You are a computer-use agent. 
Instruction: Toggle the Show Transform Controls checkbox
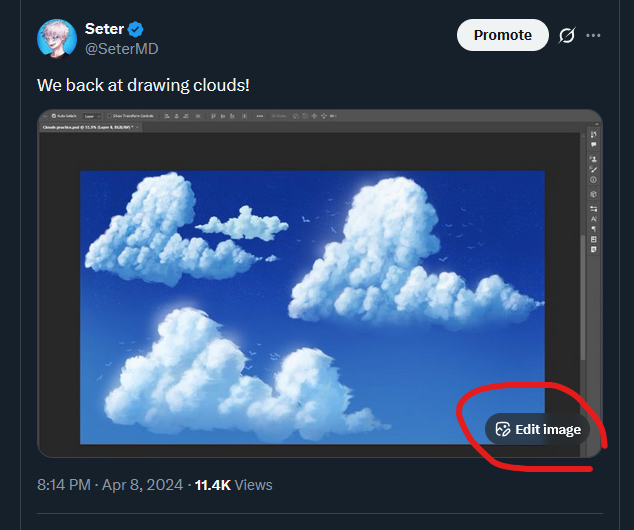click(110, 116)
